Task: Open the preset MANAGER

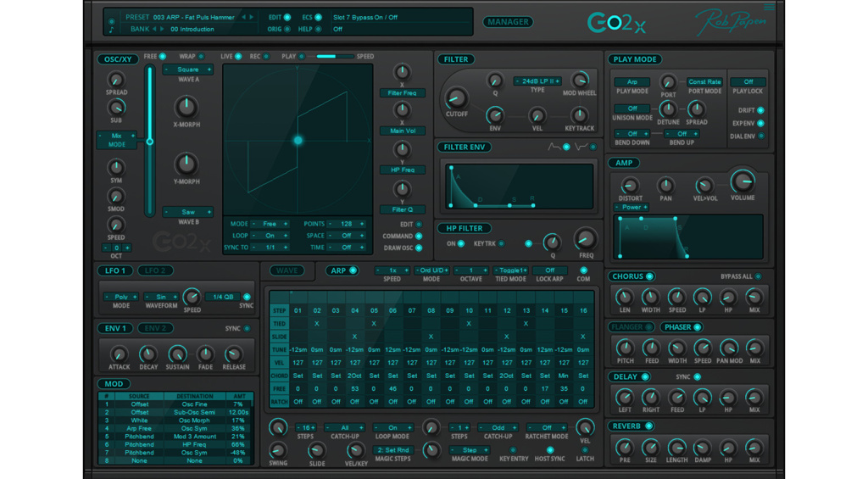Action: coord(508,22)
